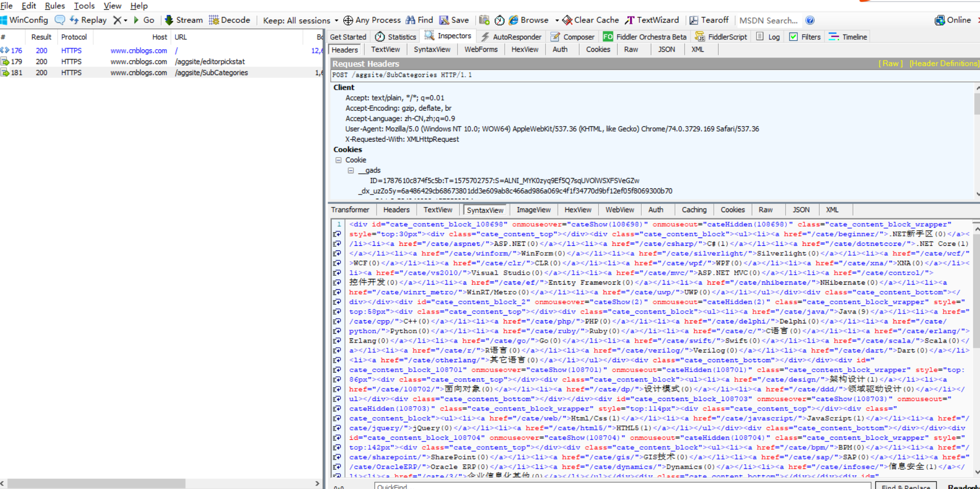Open help question mark icon
980x489 pixels.
(x=810, y=20)
